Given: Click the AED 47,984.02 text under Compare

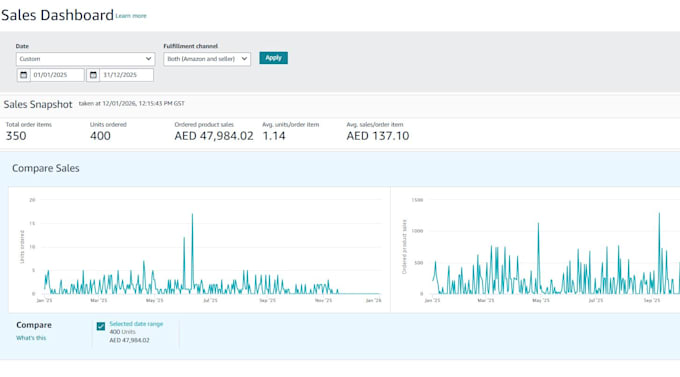Looking at the screenshot, I should (129, 340).
